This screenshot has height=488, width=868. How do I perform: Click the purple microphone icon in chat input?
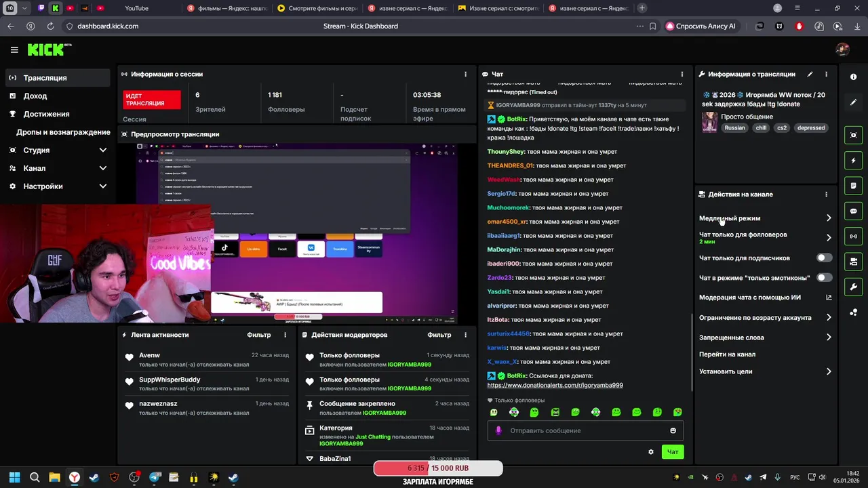tap(498, 430)
